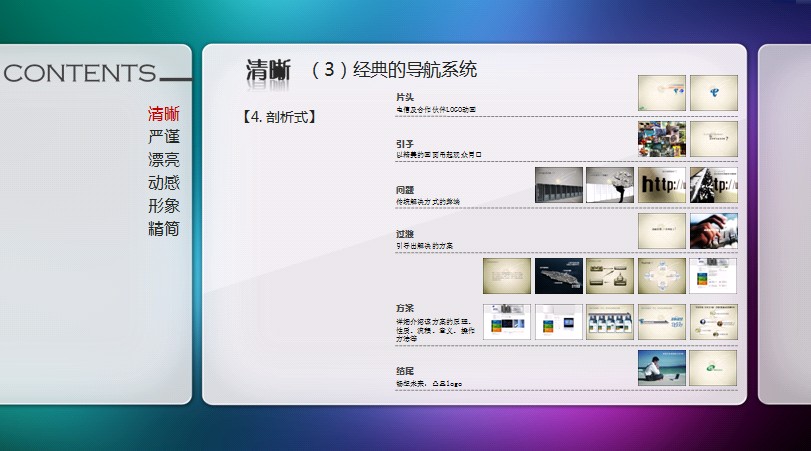The height and width of the screenshot is (451, 811).
Task: Click the next slide panel on the right edge
Action: pyautogui.click(x=785, y=224)
